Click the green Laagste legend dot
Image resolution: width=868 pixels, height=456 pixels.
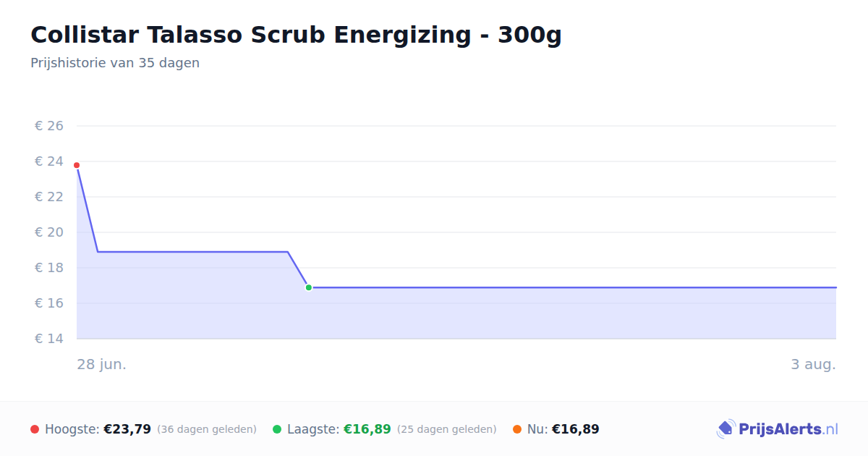(x=277, y=429)
